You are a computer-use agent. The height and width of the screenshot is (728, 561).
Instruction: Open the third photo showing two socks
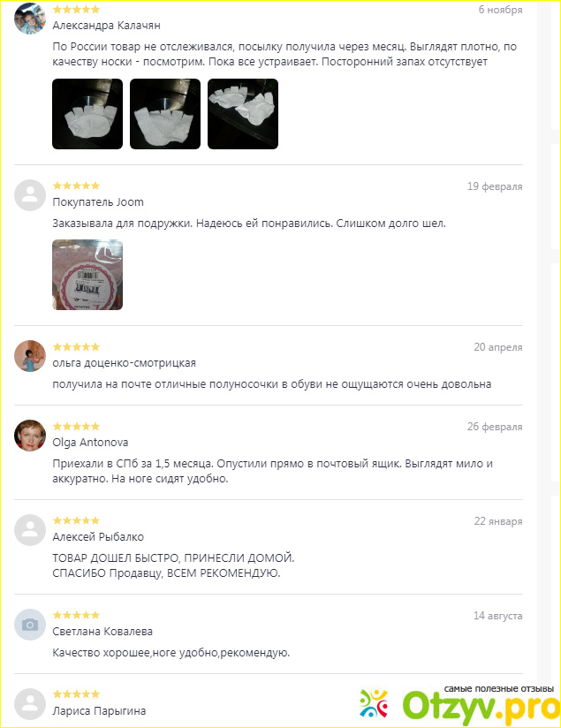pos(243,114)
